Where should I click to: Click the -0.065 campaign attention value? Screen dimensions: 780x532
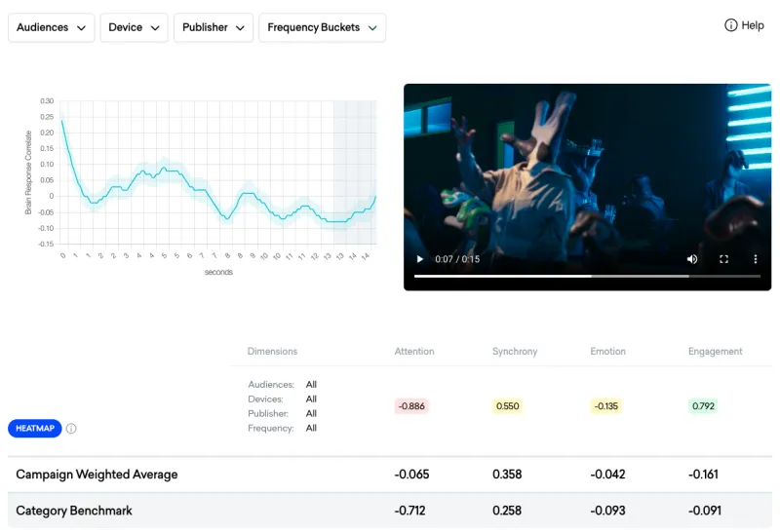411,475
